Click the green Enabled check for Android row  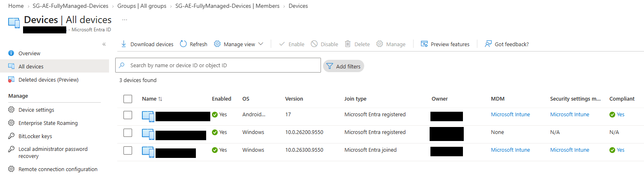coord(215,115)
